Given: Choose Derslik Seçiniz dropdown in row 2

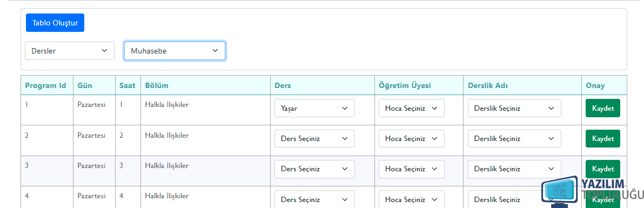Looking at the screenshot, I should pos(515,138).
